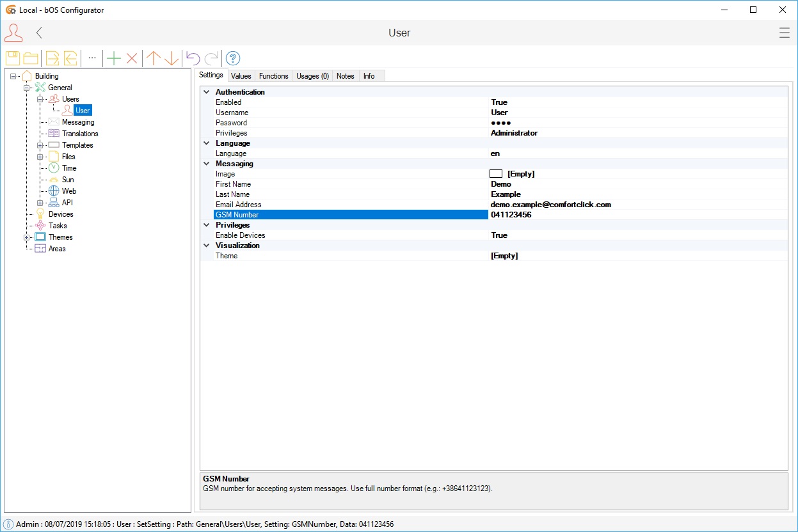798x532 pixels.
Task: Collapse the Visualization property group
Action: coord(207,246)
